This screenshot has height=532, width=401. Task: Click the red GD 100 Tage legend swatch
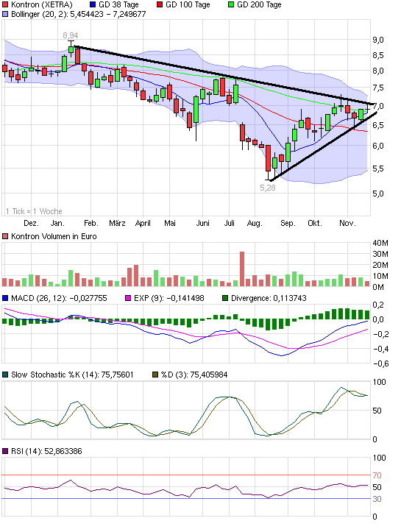coord(160,4)
